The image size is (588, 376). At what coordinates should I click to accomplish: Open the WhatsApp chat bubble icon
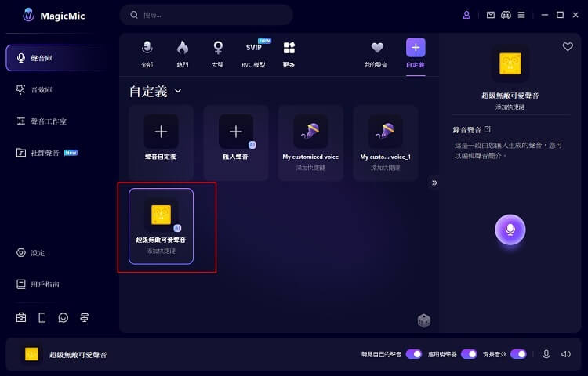[x=64, y=317]
